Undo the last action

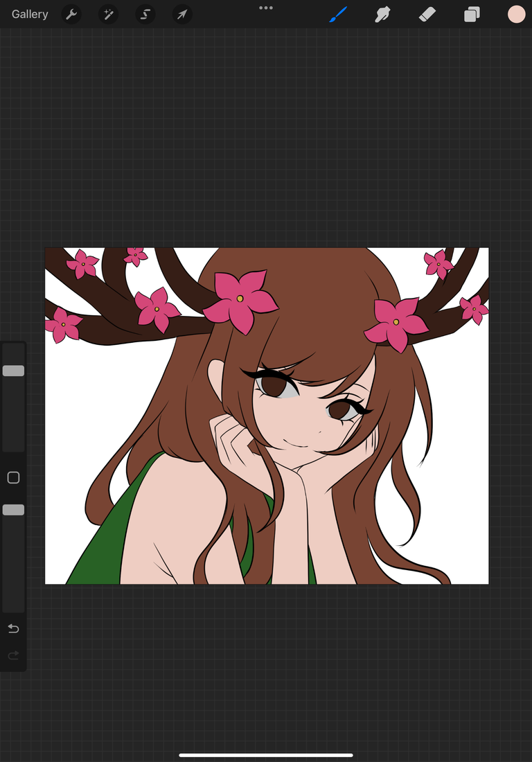14,629
